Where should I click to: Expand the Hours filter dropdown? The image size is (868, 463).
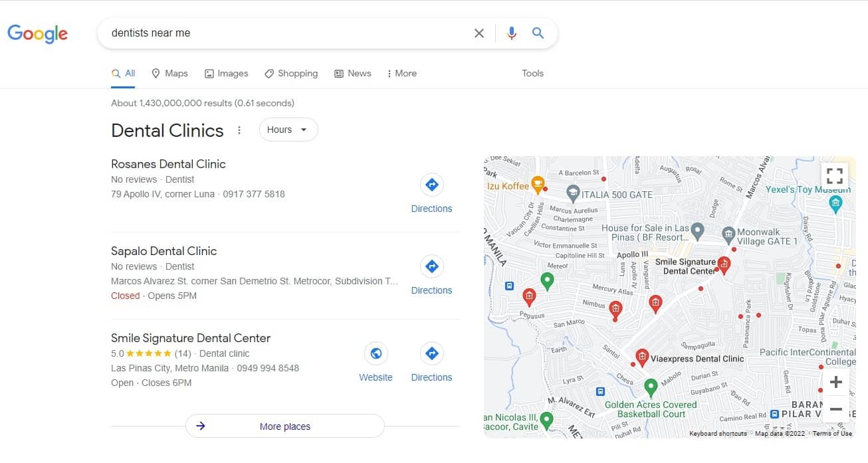click(x=288, y=130)
